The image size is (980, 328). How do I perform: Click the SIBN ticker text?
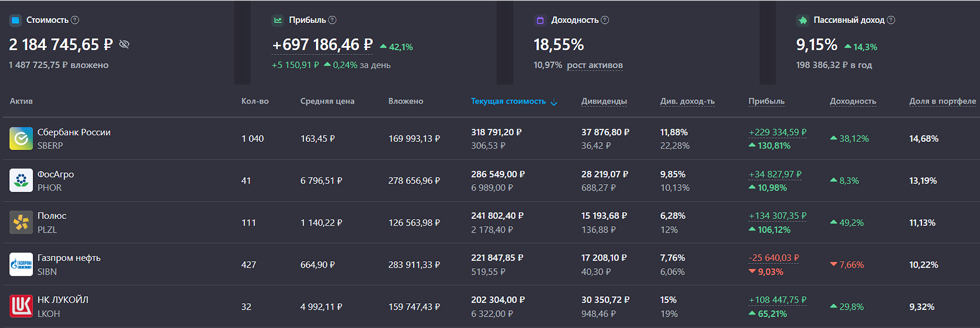click(47, 272)
